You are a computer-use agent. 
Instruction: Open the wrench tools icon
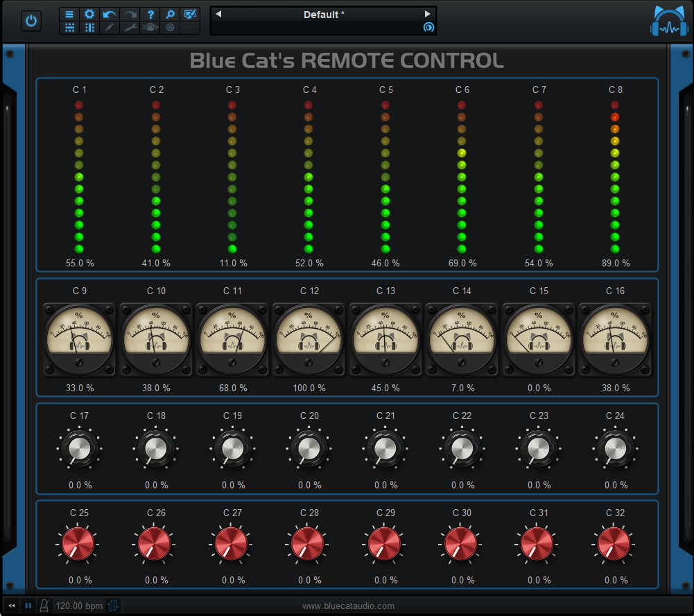[x=130, y=28]
